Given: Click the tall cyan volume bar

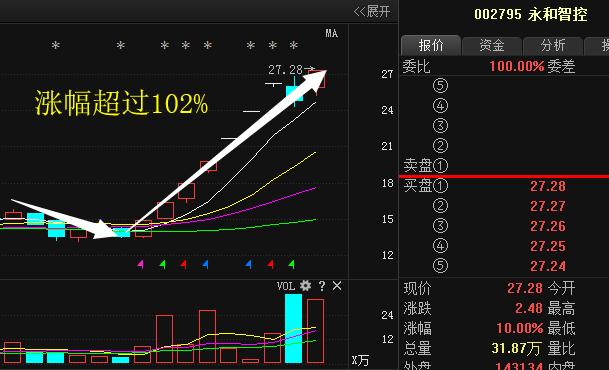Looking at the screenshot, I should 293,328.
